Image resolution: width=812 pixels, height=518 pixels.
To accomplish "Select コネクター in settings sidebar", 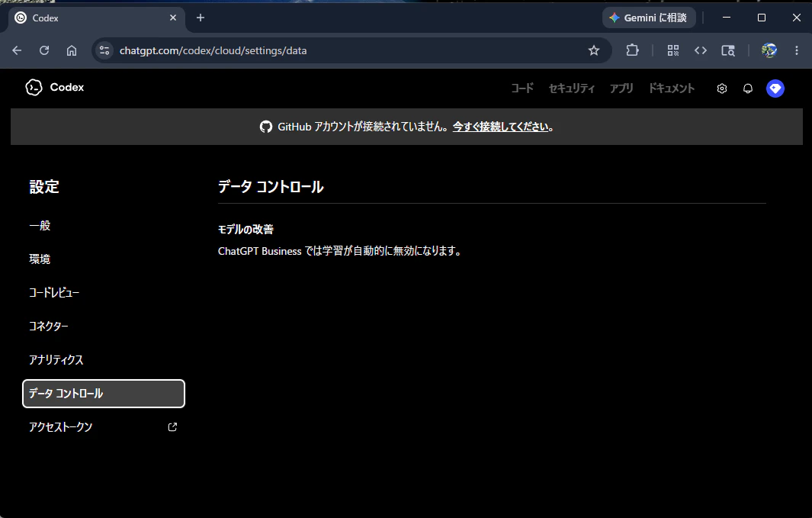I will pyautogui.click(x=104, y=327).
